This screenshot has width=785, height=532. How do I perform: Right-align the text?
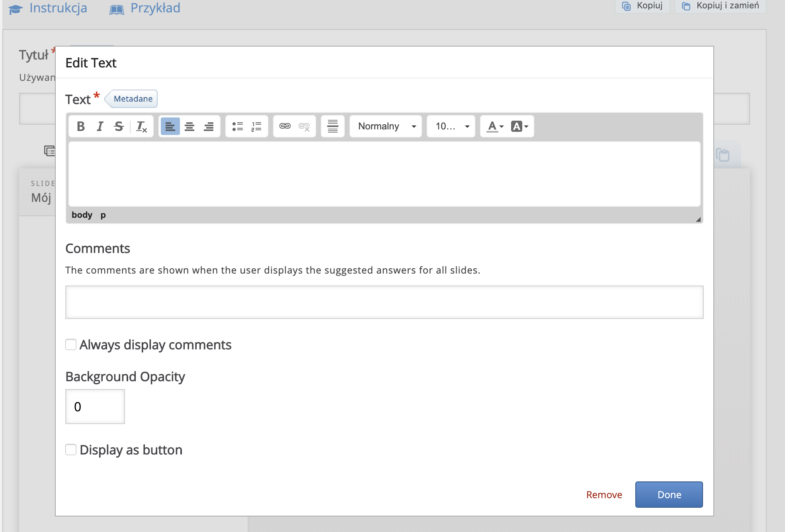click(209, 126)
